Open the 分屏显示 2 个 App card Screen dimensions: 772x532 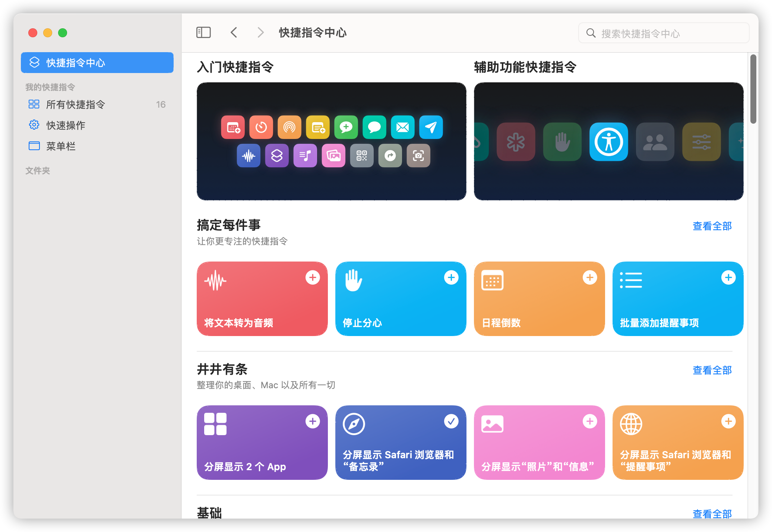[262, 443]
